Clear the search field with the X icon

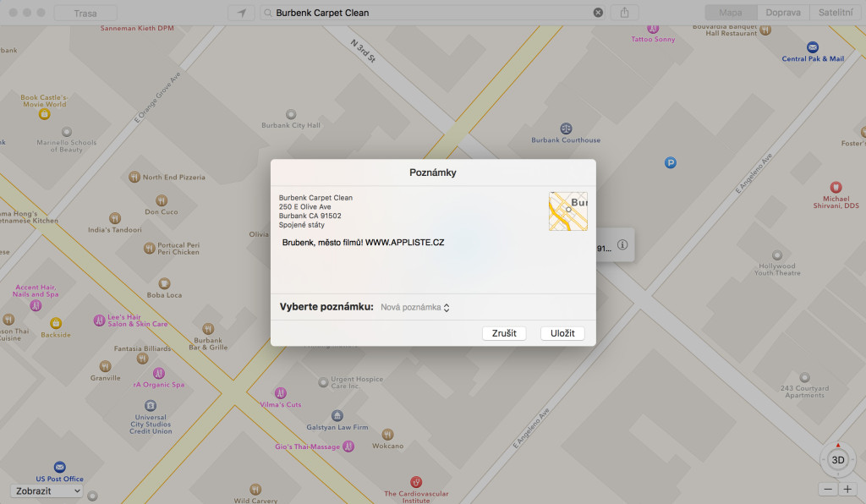point(598,13)
